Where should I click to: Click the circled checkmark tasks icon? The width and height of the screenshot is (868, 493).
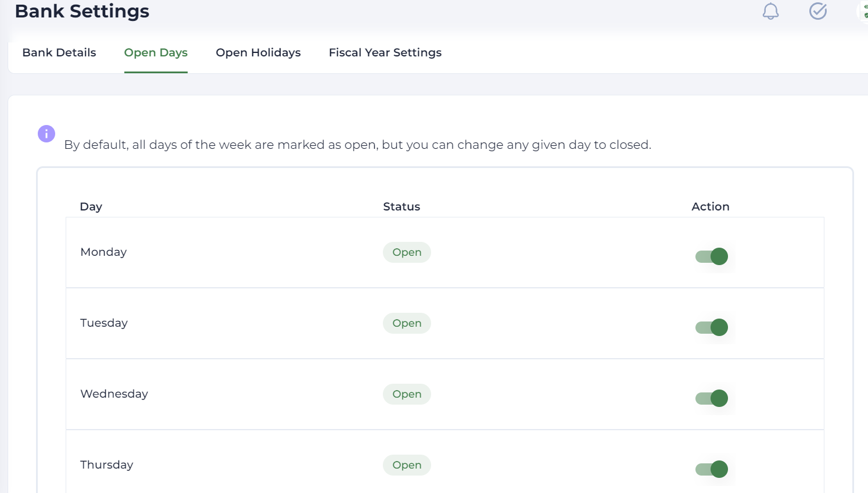pos(818,11)
